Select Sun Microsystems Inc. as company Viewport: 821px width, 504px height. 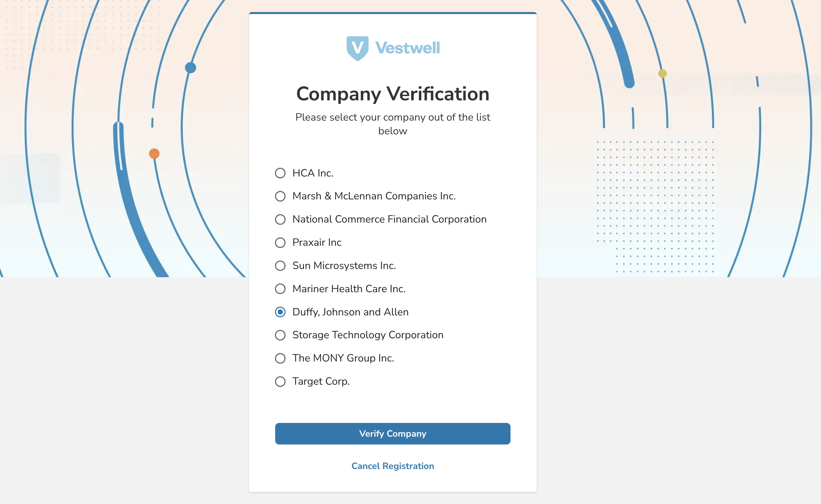(280, 266)
